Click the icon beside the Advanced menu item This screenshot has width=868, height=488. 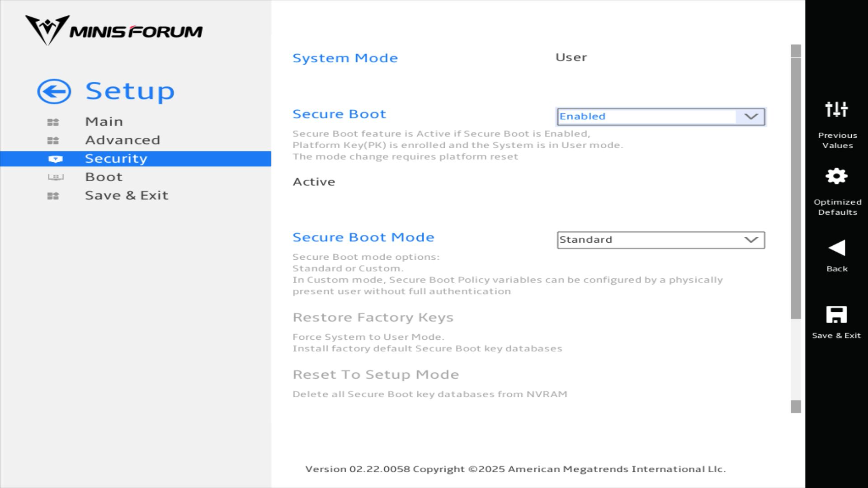click(x=53, y=141)
